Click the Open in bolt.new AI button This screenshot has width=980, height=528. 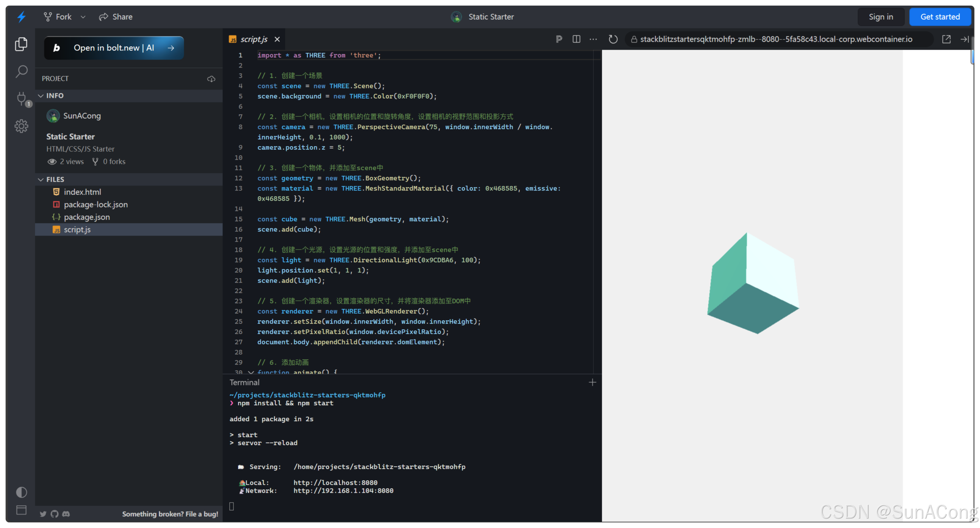pyautogui.click(x=114, y=48)
